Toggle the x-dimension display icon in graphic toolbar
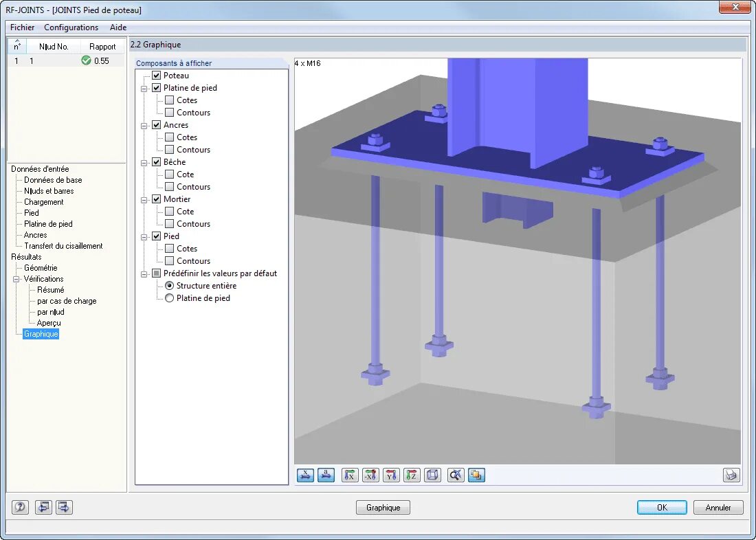This screenshot has width=756, height=540. [x=305, y=475]
